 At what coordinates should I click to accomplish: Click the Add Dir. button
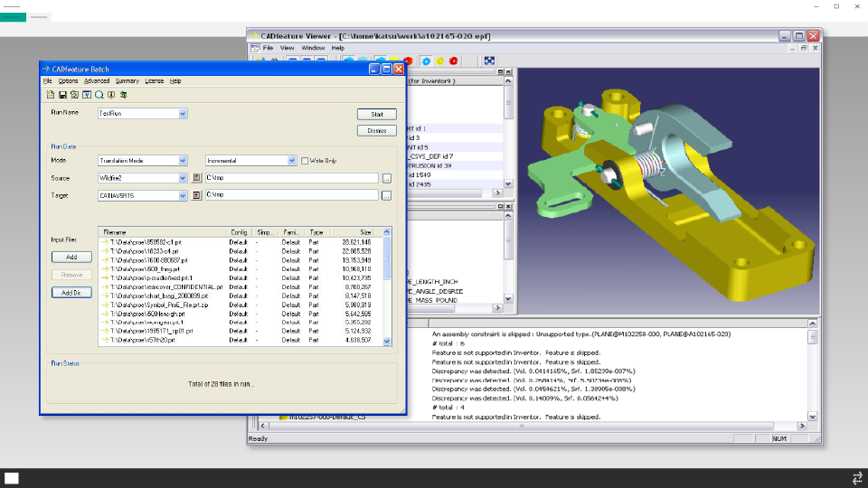[x=71, y=293]
